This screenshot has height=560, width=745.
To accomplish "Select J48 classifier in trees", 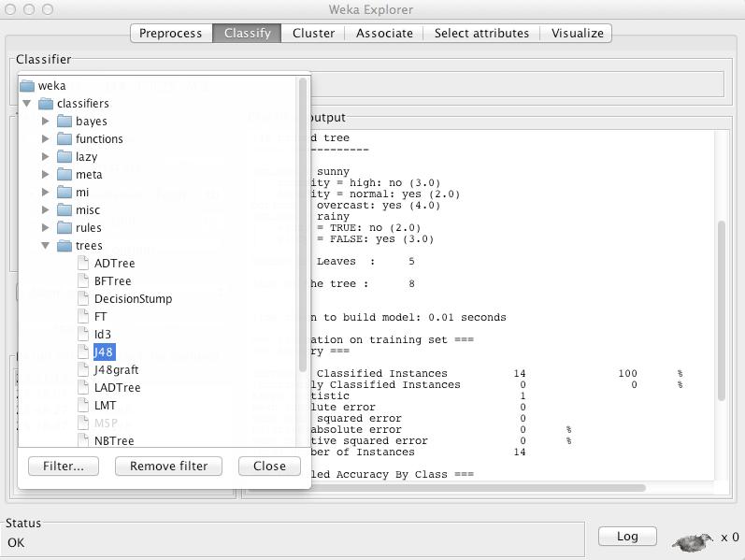I will pos(104,352).
